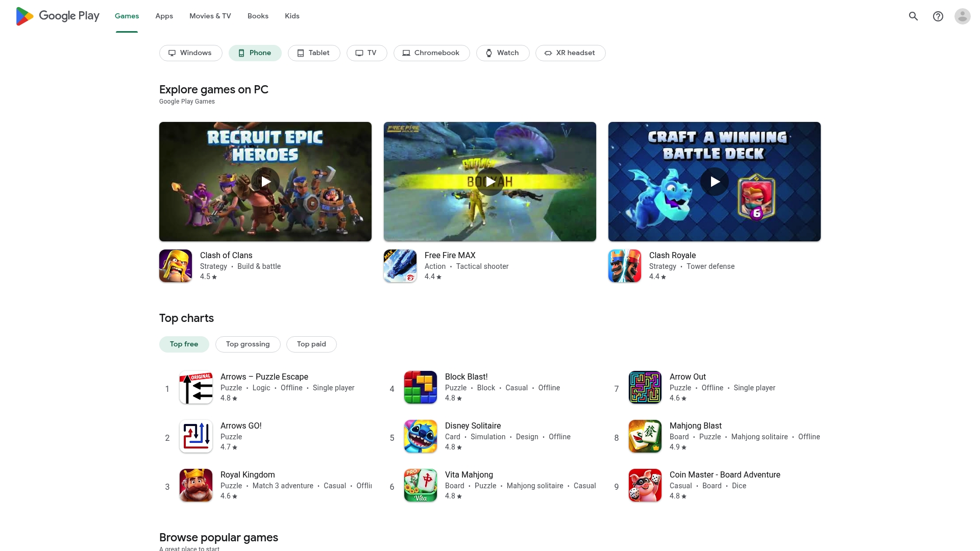
Task: Click the Google Play logo
Action: point(58,16)
